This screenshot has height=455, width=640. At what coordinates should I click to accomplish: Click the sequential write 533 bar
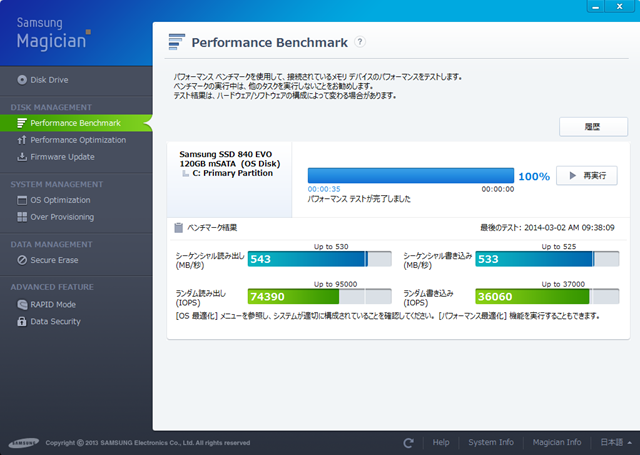click(x=547, y=259)
